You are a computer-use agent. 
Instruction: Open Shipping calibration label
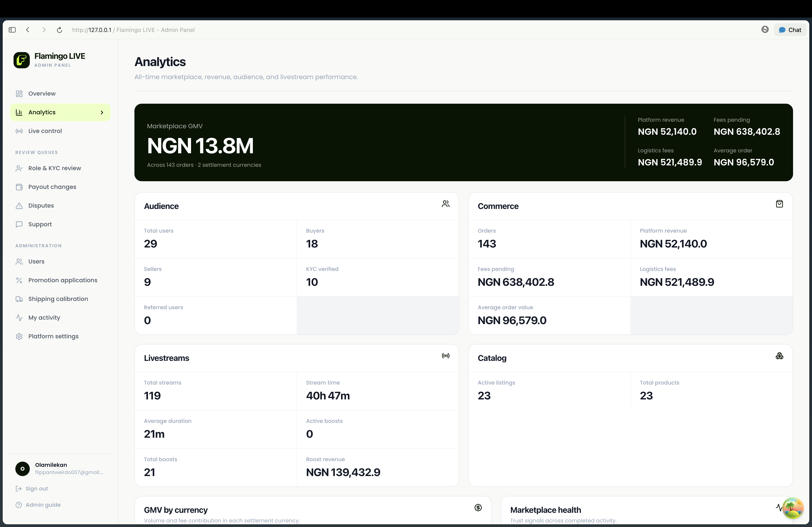[x=58, y=299]
